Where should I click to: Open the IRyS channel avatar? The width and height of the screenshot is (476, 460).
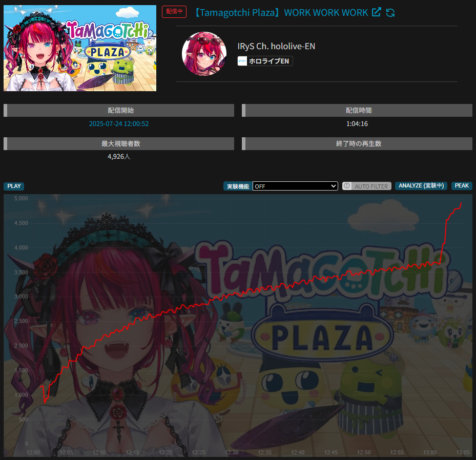point(204,54)
